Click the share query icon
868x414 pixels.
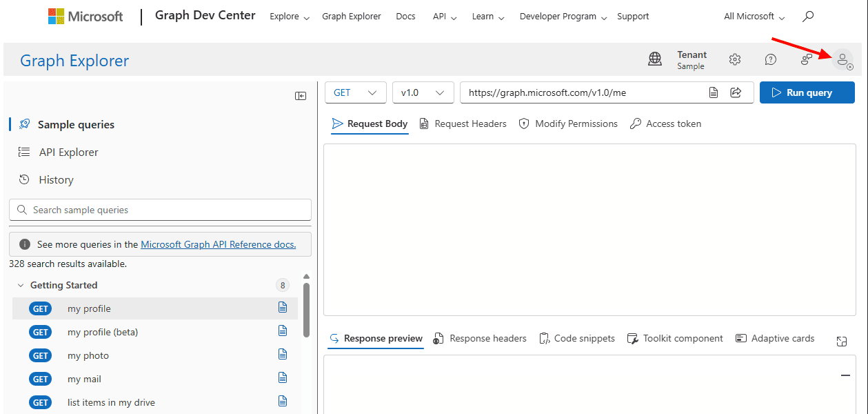736,92
